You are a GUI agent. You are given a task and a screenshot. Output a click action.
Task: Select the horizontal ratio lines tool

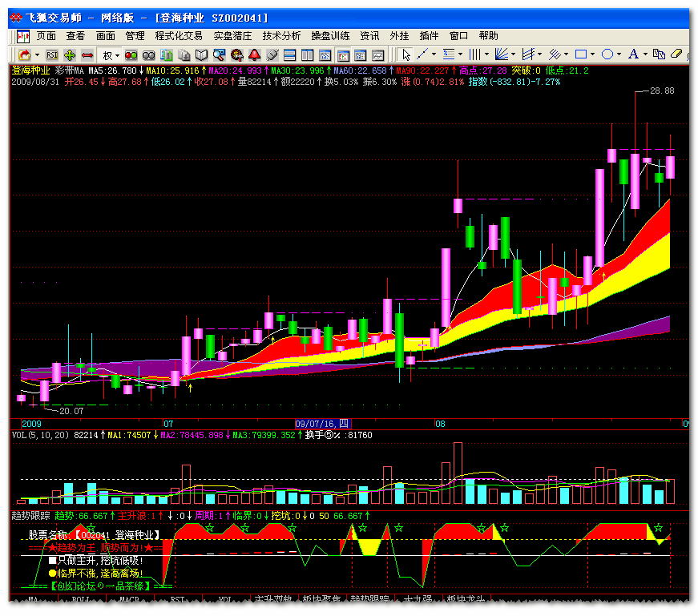pos(449,54)
